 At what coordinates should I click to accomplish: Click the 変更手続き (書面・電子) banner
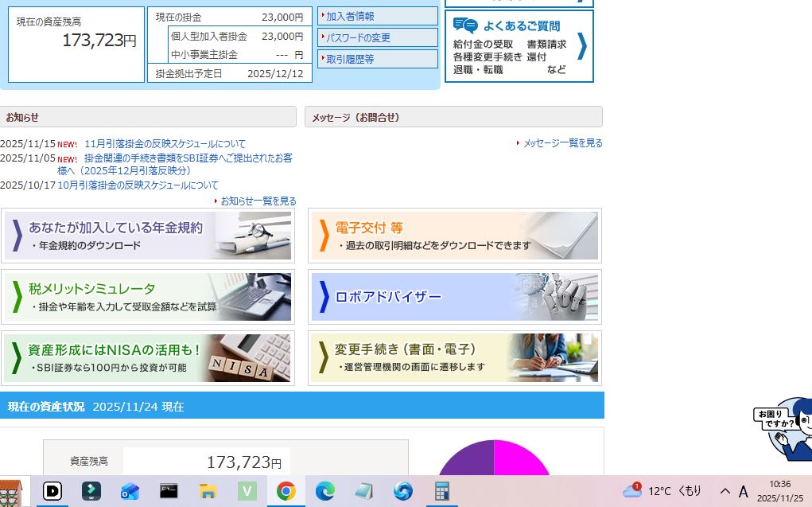point(454,358)
